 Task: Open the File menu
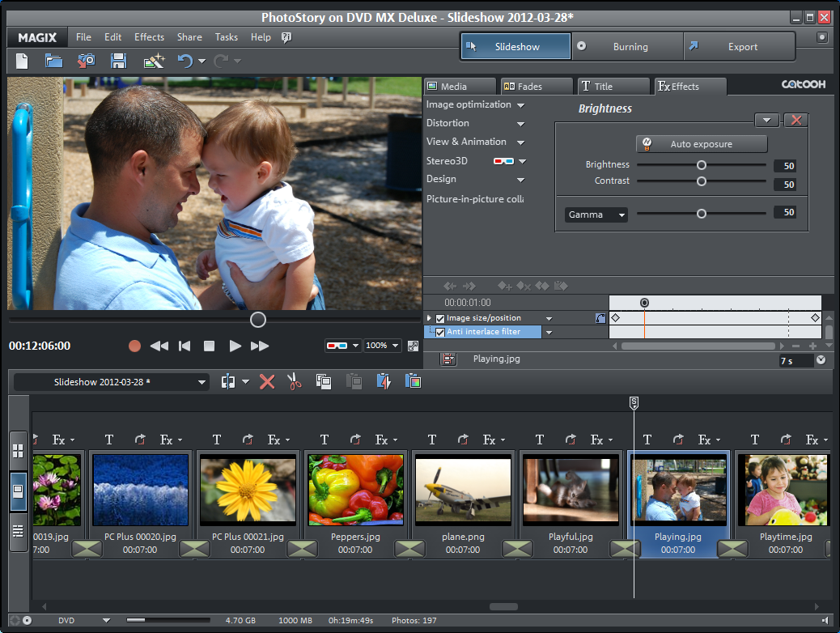[x=83, y=37]
